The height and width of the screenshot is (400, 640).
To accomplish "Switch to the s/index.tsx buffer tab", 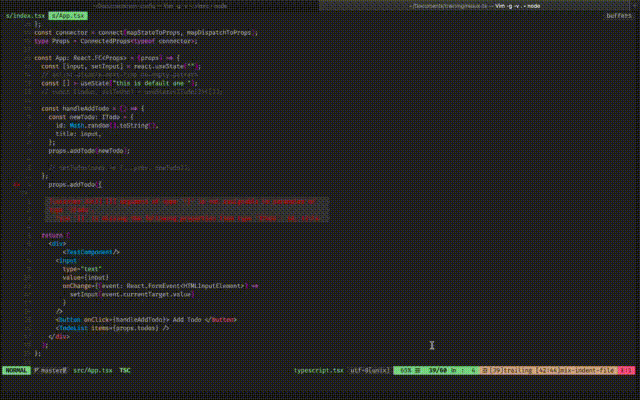I will tap(25, 16).
